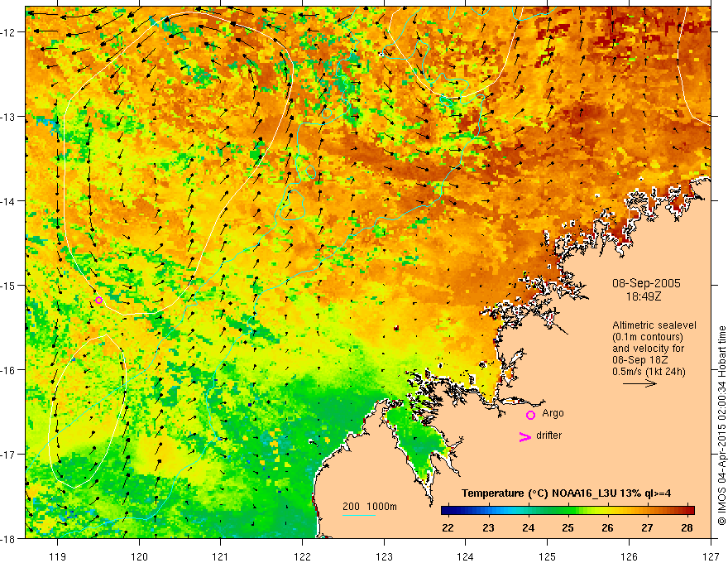Click the 'Argo' legend label
Image resolution: width=728 pixels, height=563 pixels.
(553, 413)
